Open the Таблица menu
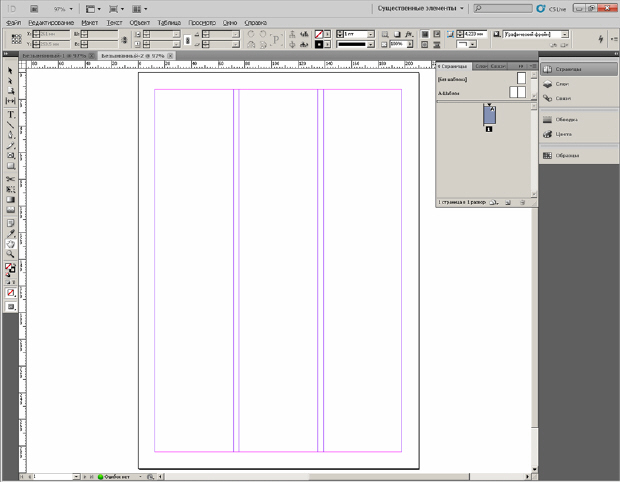The height and width of the screenshot is (482, 620). pyautogui.click(x=169, y=23)
